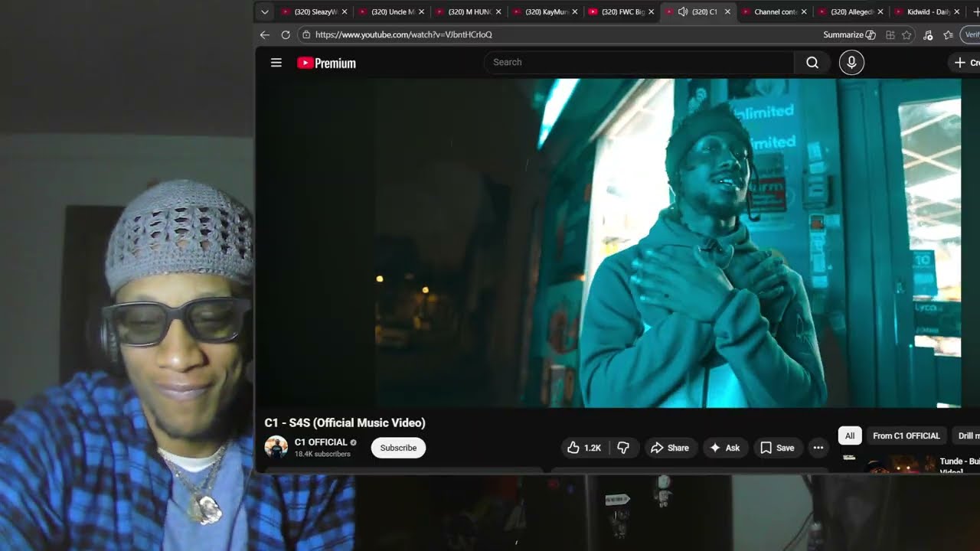This screenshot has height=551, width=980.
Task: Click the Ask button
Action: pos(724,448)
